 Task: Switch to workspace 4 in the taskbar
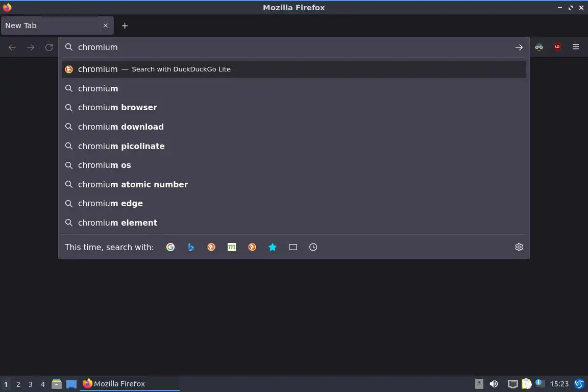[43, 384]
